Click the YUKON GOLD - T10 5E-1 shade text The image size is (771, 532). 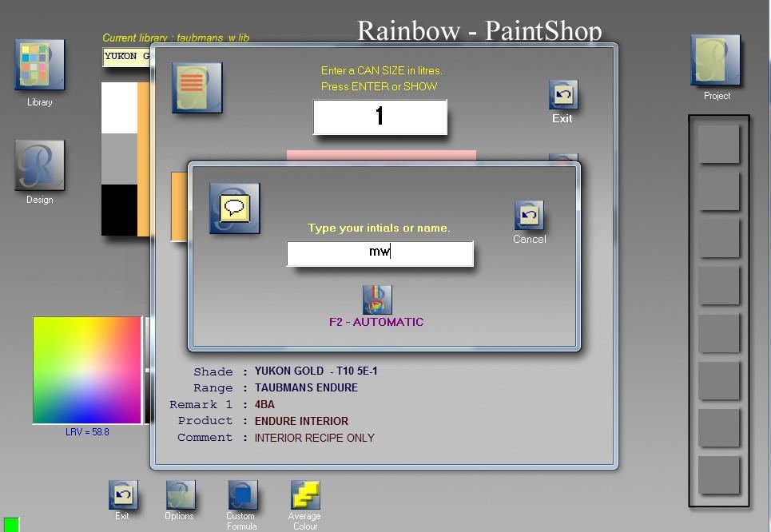[316, 371]
